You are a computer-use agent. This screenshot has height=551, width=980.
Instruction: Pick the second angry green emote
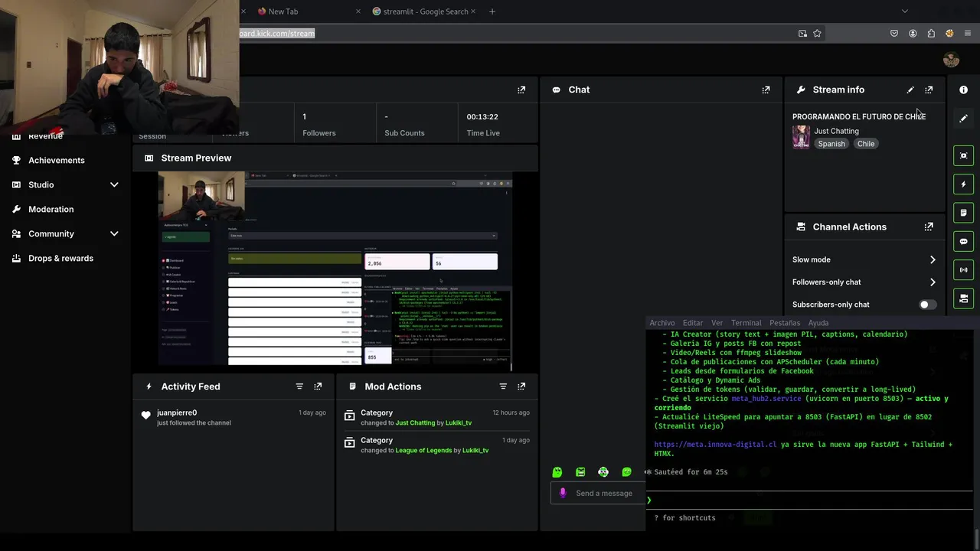[x=580, y=472]
